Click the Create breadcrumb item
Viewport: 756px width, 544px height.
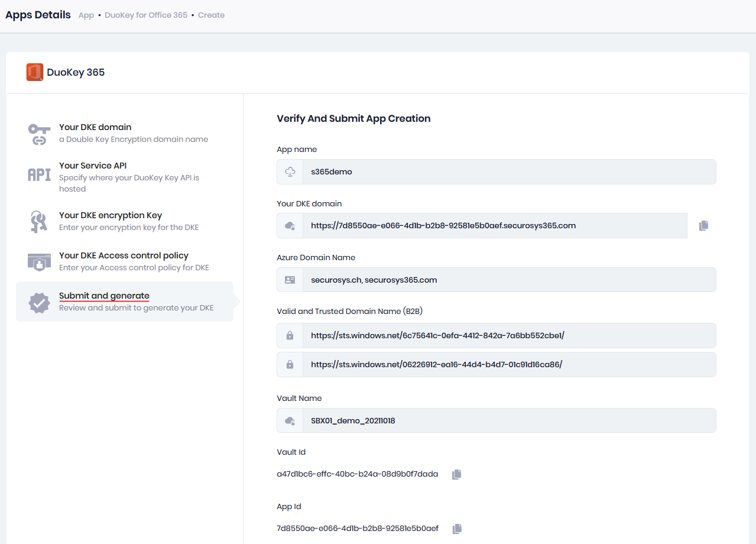pos(211,15)
